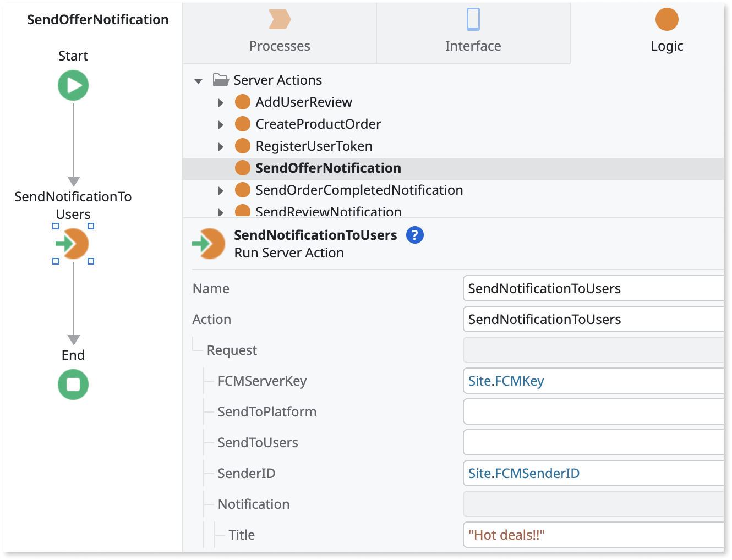This screenshot has height=560, width=732.
Task: Click the Start node's play icon
Action: click(x=73, y=85)
